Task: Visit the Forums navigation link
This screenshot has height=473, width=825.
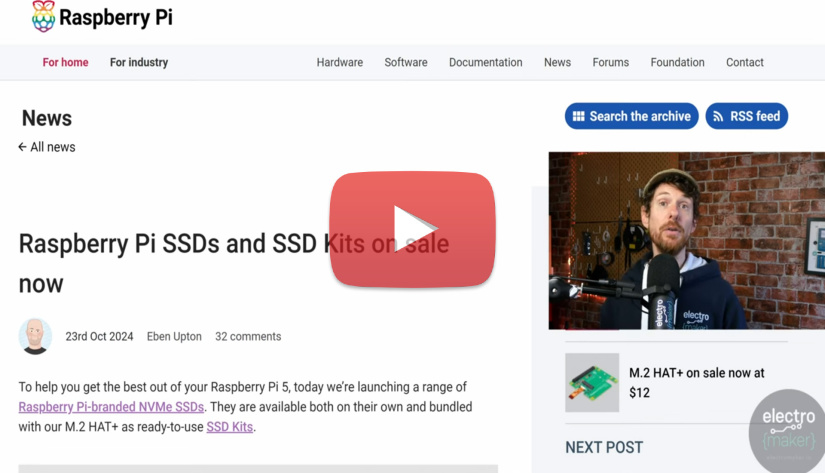Action: click(610, 62)
